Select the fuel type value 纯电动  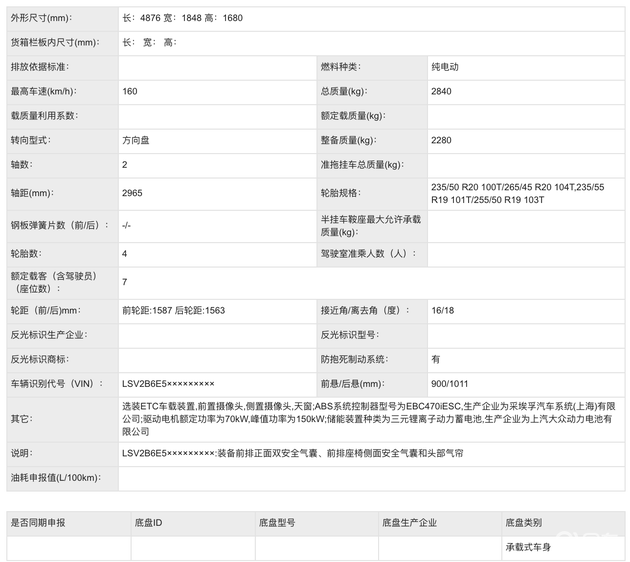tap(445, 67)
